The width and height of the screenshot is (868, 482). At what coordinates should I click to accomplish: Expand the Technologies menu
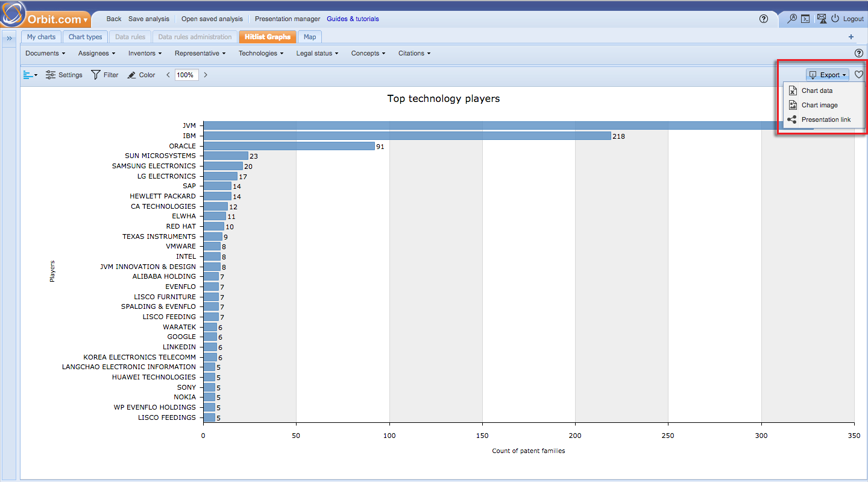pyautogui.click(x=261, y=53)
